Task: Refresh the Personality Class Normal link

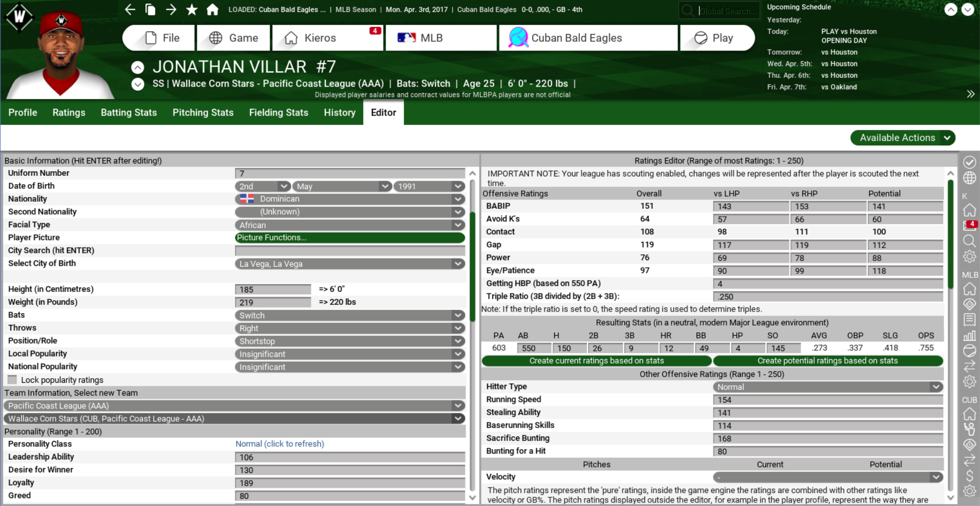Action: tap(280, 444)
